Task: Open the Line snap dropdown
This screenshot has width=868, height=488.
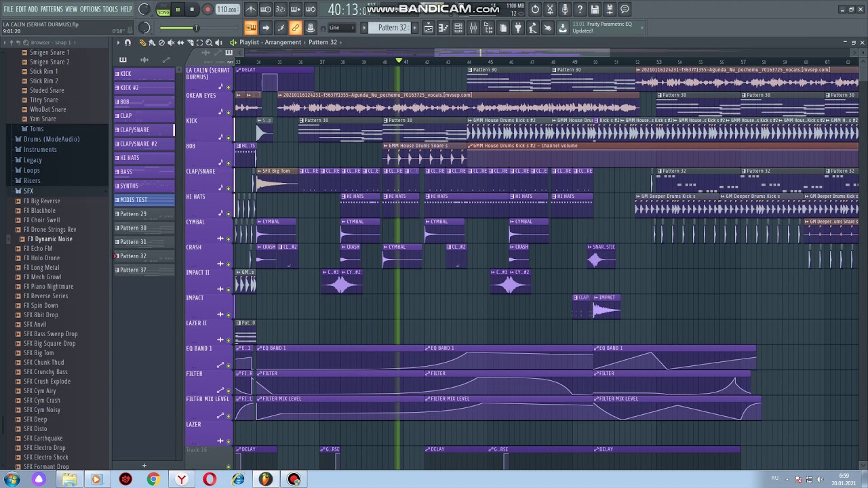Action: click(x=342, y=28)
